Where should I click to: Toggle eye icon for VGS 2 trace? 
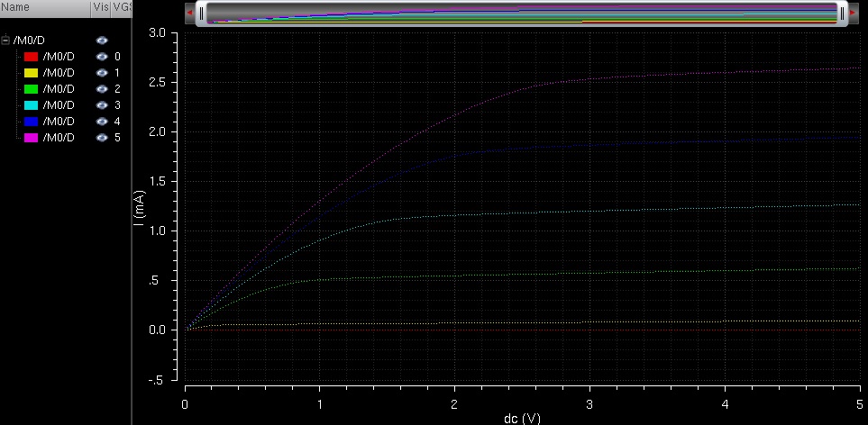[x=102, y=89]
